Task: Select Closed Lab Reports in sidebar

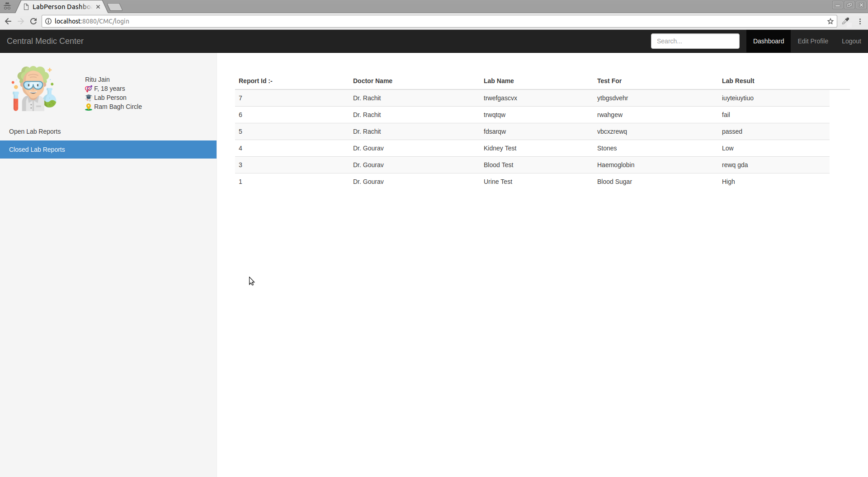Action: [x=37, y=150]
